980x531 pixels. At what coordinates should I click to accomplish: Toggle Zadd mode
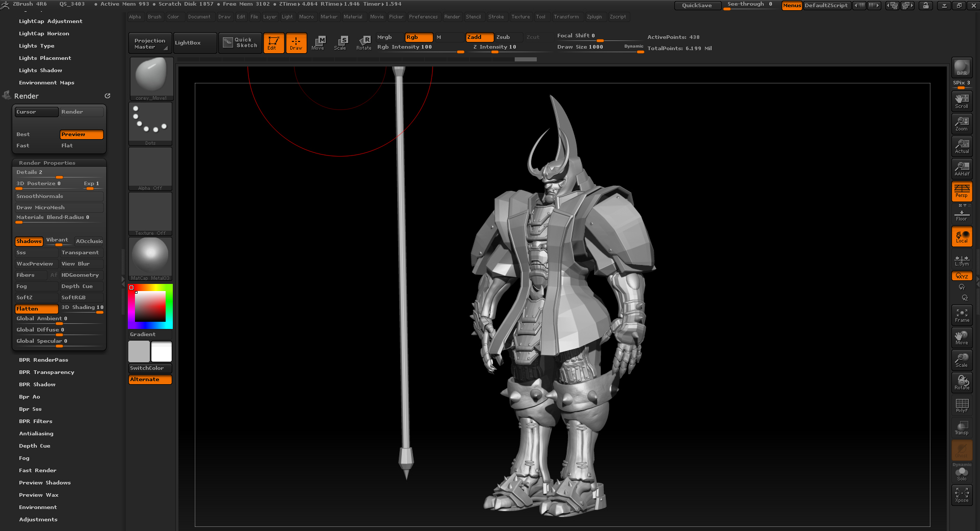(x=479, y=37)
